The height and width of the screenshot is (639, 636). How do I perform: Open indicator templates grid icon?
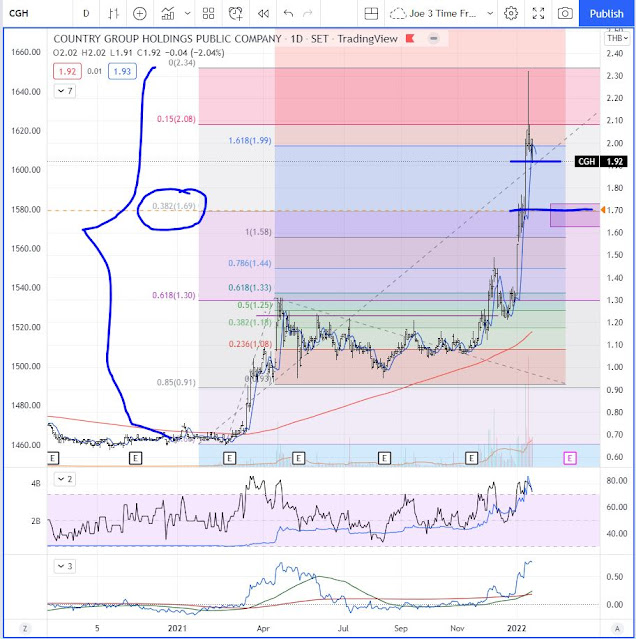(208, 13)
